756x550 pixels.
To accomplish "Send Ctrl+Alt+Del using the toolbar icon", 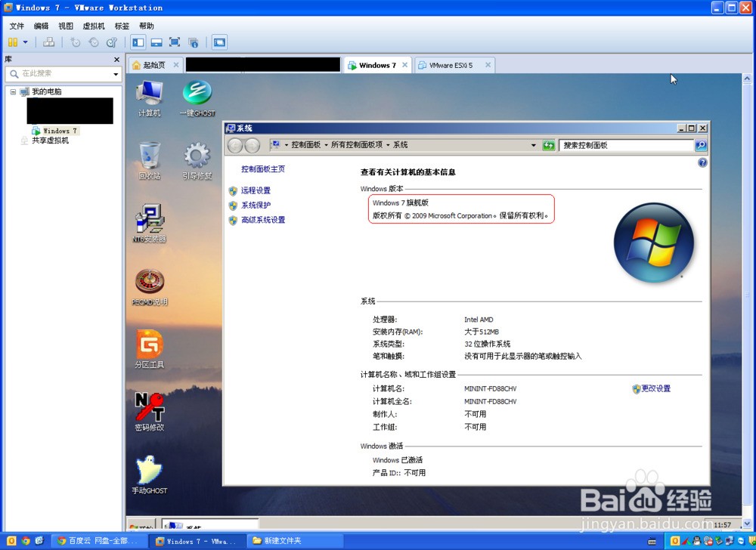I will coord(48,42).
